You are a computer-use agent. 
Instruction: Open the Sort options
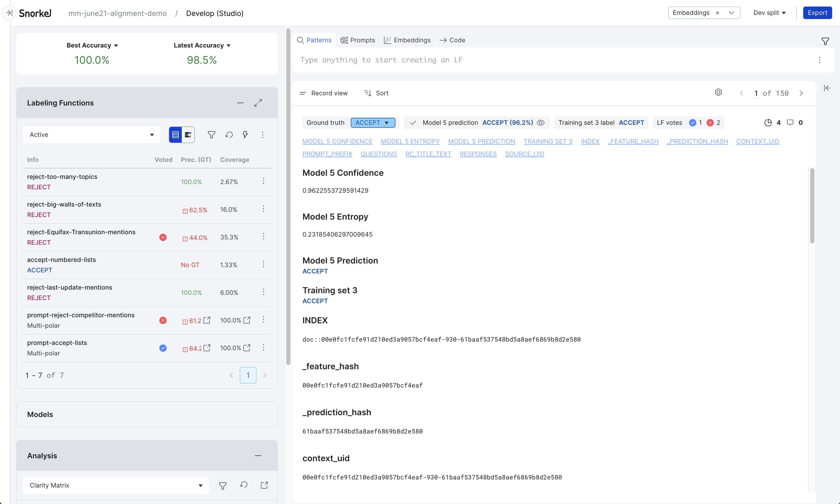pyautogui.click(x=376, y=93)
